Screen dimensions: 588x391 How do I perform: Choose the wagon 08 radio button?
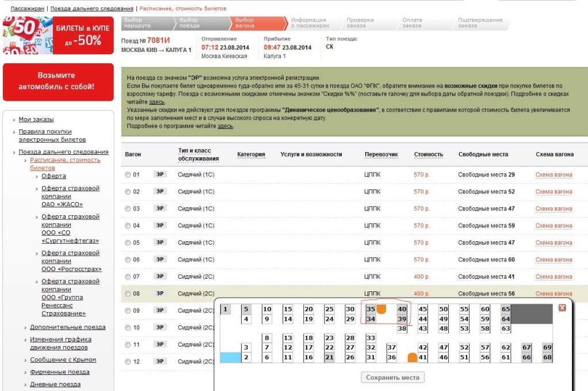coord(128,294)
